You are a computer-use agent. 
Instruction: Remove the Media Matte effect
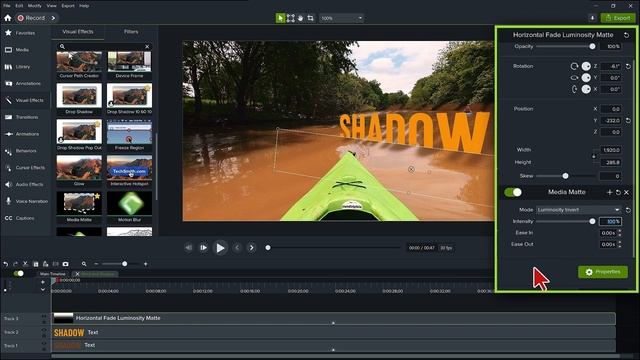(627, 192)
